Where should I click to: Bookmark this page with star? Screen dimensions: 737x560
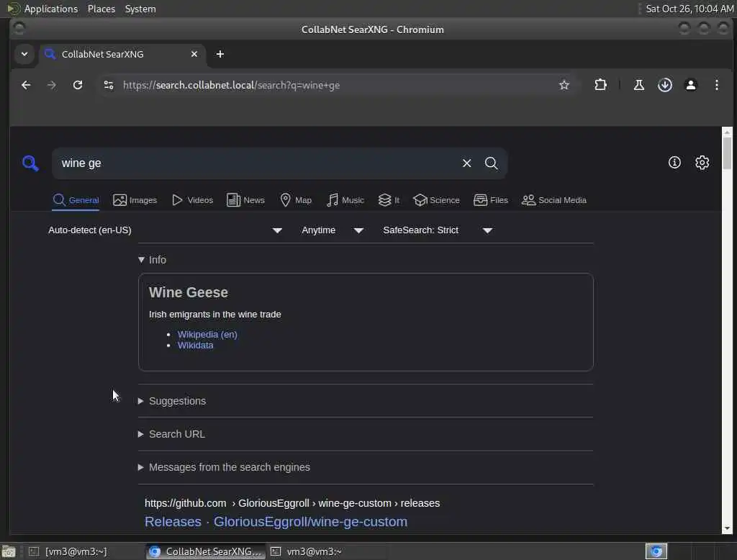[x=564, y=85]
